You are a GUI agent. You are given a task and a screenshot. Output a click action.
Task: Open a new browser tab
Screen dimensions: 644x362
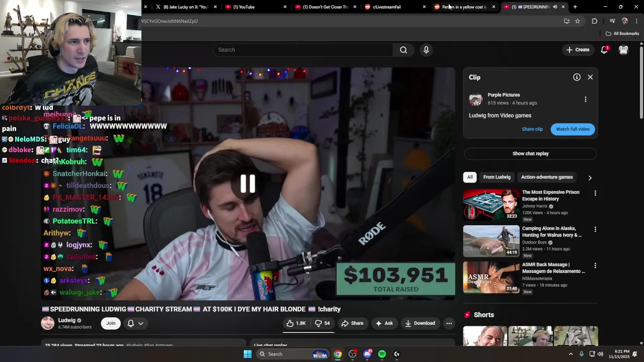pyautogui.click(x=575, y=7)
